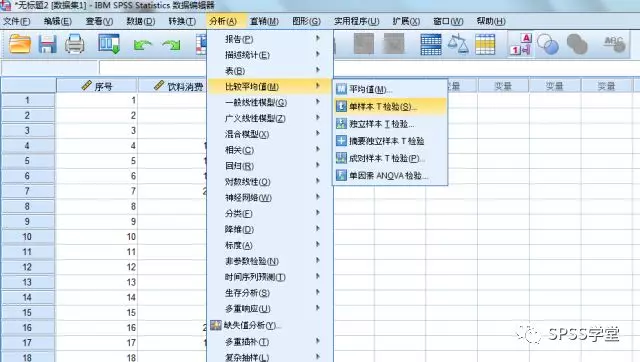Click the Spell check ABC icon
Viewport: 640px width, 362px height.
point(615,44)
